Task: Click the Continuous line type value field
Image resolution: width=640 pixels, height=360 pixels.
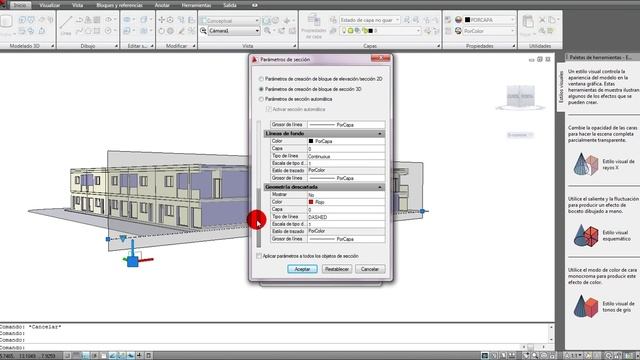Action: pos(346,156)
